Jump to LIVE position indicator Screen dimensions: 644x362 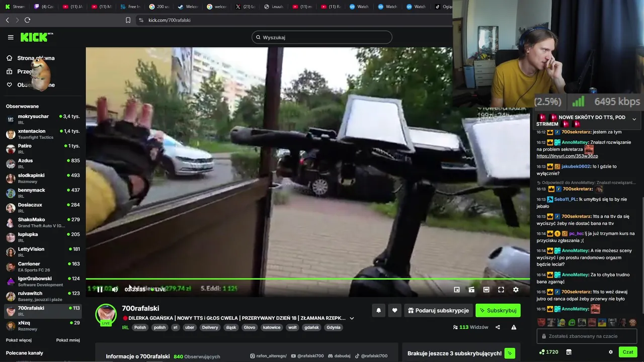coord(158,290)
